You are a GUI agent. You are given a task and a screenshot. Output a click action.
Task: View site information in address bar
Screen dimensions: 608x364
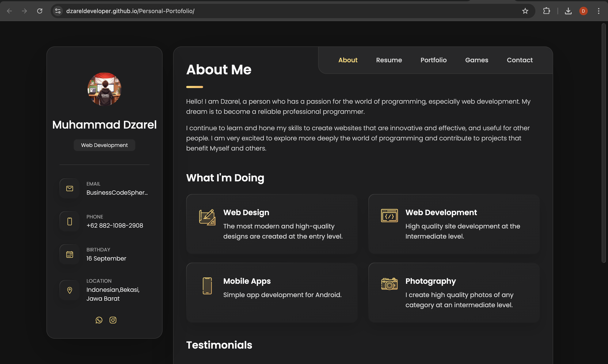[58, 11]
